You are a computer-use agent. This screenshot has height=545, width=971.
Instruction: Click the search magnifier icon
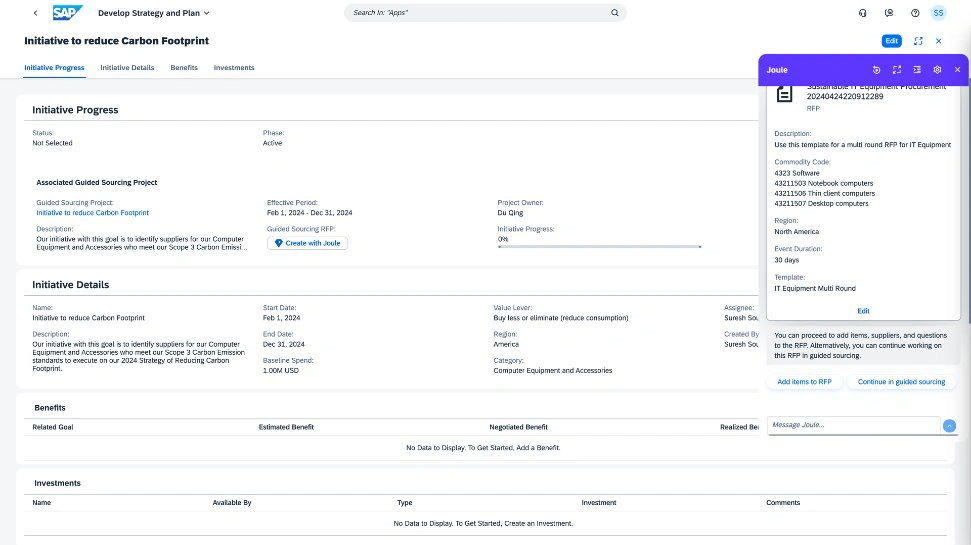[x=615, y=12]
